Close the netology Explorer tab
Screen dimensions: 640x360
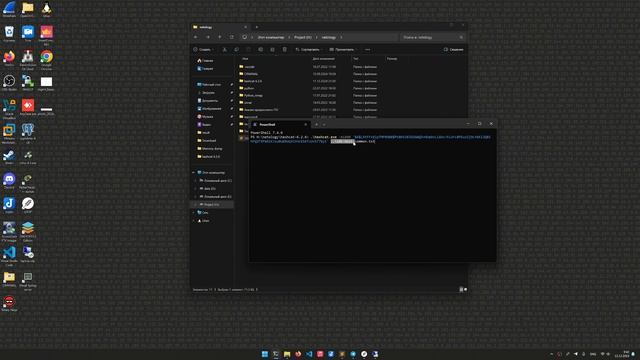coord(245,27)
